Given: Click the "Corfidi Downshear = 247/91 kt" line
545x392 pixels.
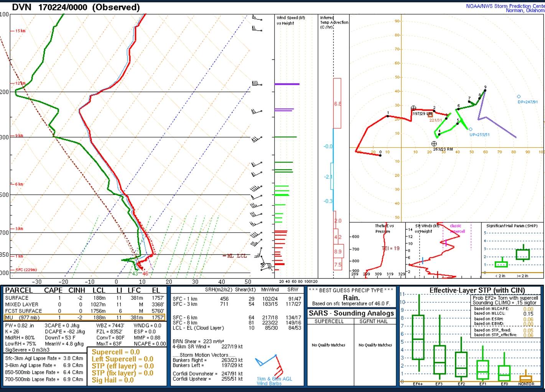Looking at the screenshot, I should click(x=207, y=374).
